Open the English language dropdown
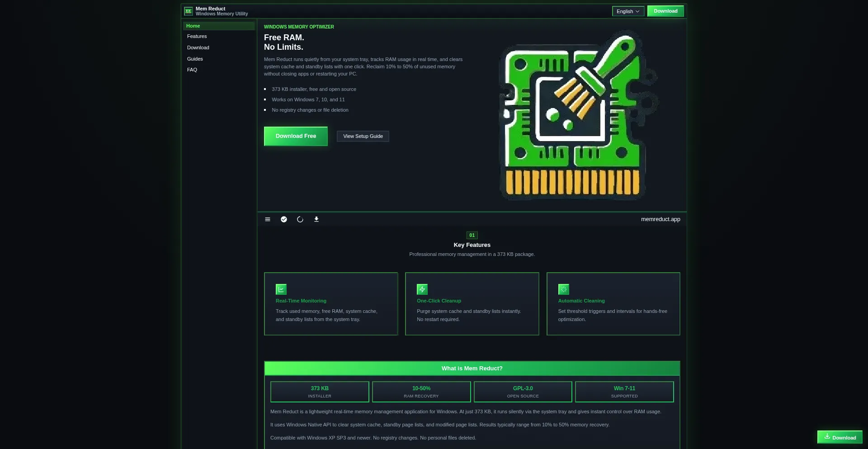The height and width of the screenshot is (449, 868). [628, 11]
